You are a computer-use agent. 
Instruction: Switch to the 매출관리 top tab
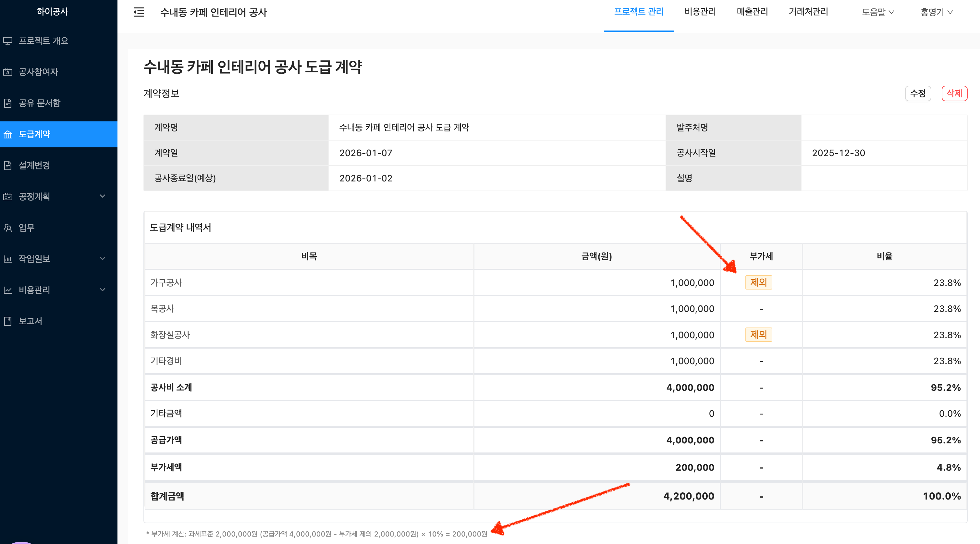click(x=752, y=12)
